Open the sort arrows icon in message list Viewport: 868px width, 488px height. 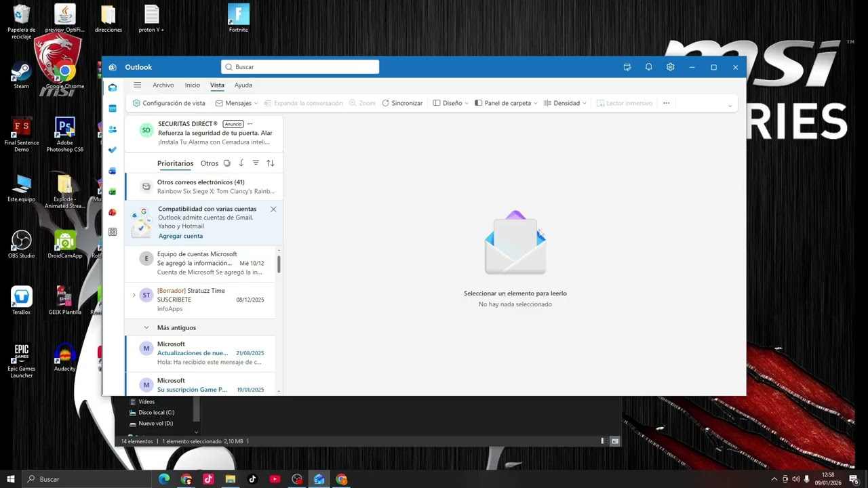[x=270, y=163]
